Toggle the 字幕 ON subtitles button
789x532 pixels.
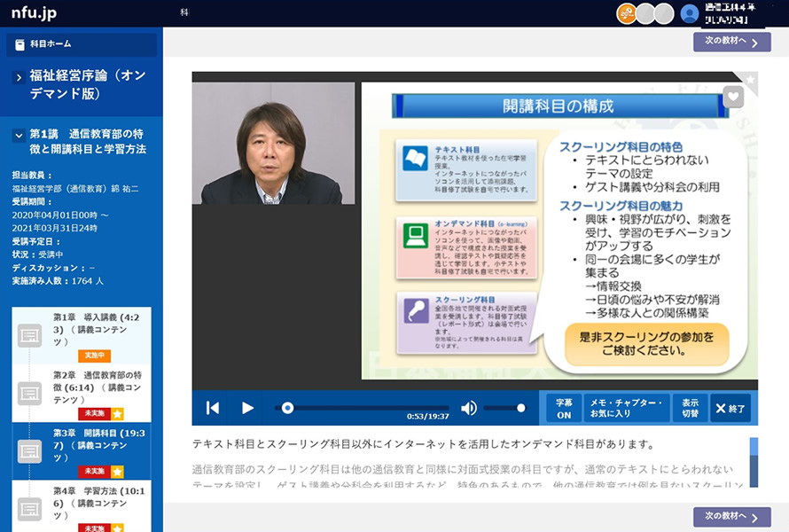click(564, 408)
